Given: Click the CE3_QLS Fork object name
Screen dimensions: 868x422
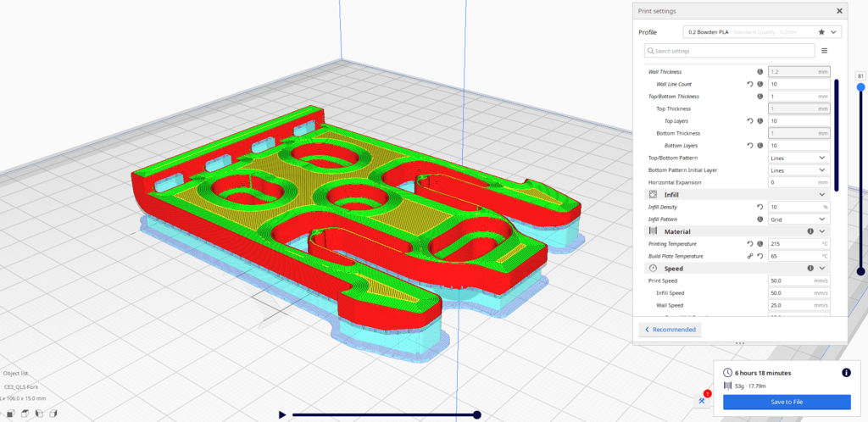Looking at the screenshot, I should pyautogui.click(x=21, y=386).
